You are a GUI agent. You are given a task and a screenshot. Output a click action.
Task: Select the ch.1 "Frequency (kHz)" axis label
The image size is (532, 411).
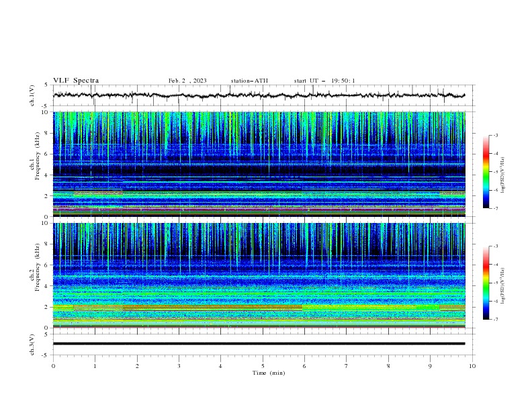pos(37,156)
